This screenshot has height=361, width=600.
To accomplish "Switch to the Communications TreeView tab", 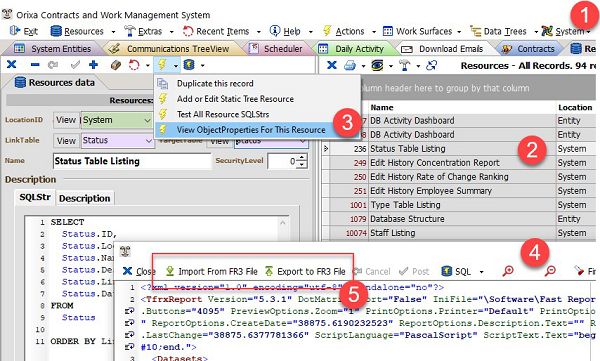I will tap(178, 49).
